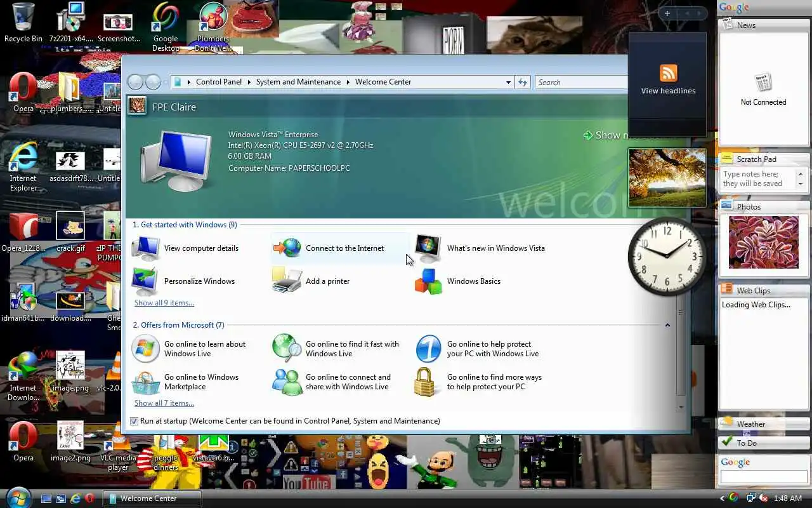Click Show all 9 items link
The image size is (812, 508).
coord(164,303)
